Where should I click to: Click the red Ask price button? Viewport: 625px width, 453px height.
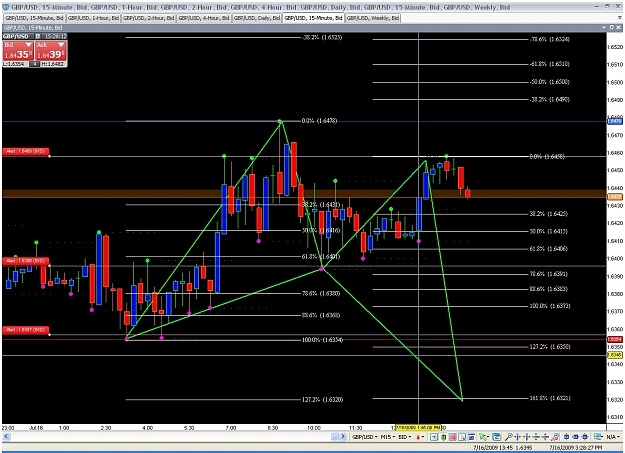51,51
